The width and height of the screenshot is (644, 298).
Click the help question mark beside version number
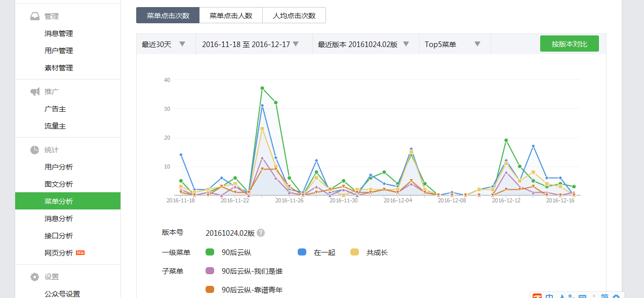[x=261, y=233]
